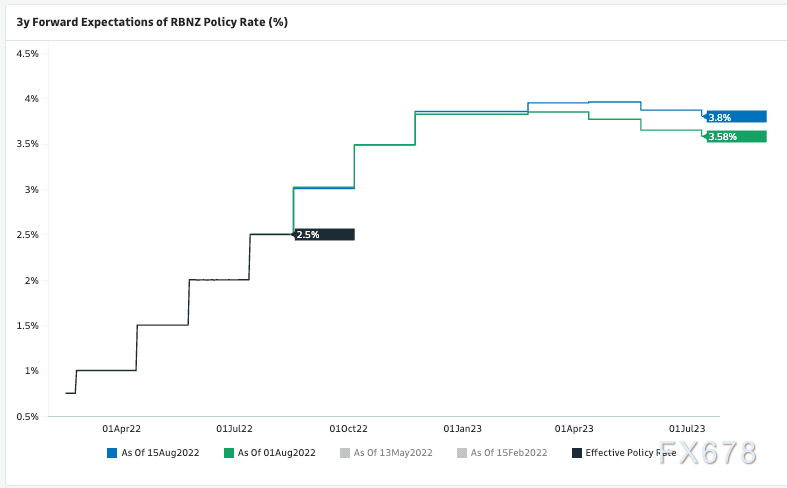Click the blue As Of 15Aug2022 legend swatch
Image resolution: width=787 pixels, height=488 pixels.
coord(112,453)
